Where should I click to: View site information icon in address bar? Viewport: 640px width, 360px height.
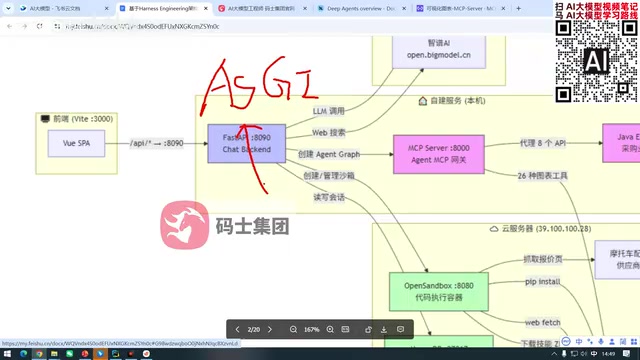coord(57,26)
